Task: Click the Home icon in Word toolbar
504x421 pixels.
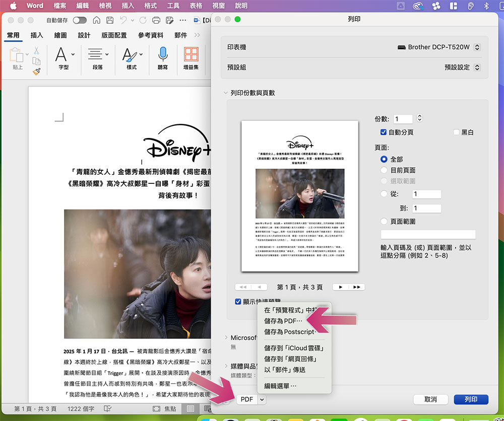Action: 96,20
